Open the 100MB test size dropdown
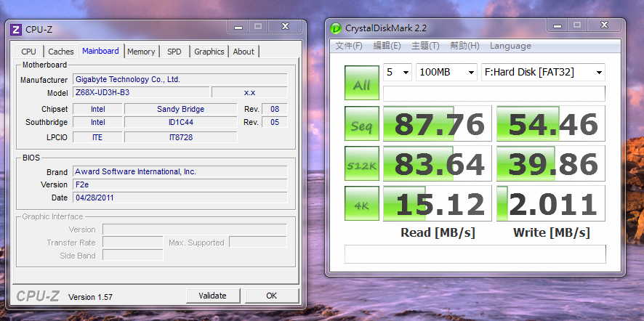This screenshot has width=644, height=321. tap(446, 72)
